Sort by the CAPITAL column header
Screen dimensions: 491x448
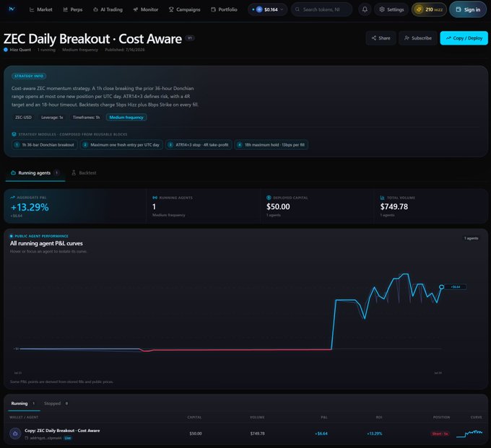[x=194, y=418]
